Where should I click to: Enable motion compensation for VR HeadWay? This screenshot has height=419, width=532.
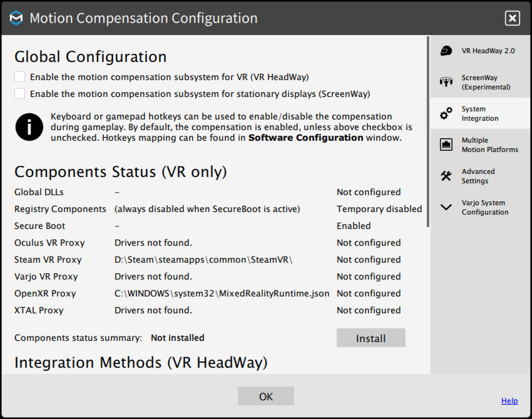[x=19, y=77]
